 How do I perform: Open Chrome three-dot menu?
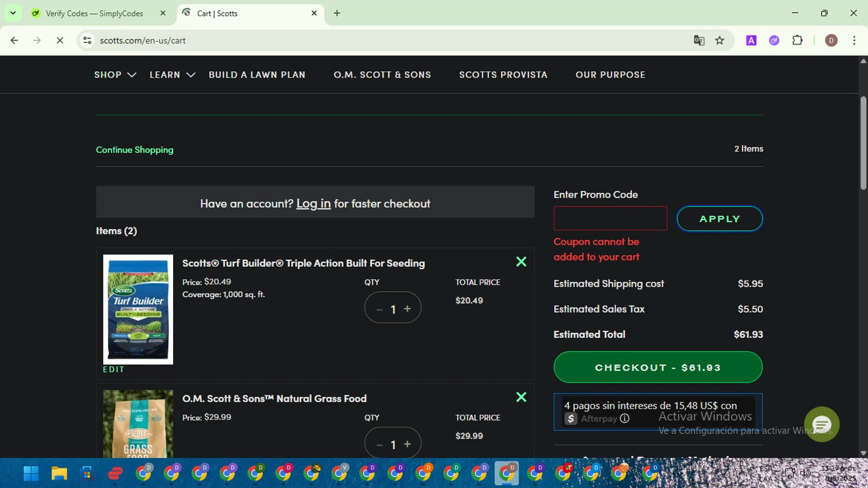[x=854, y=41]
